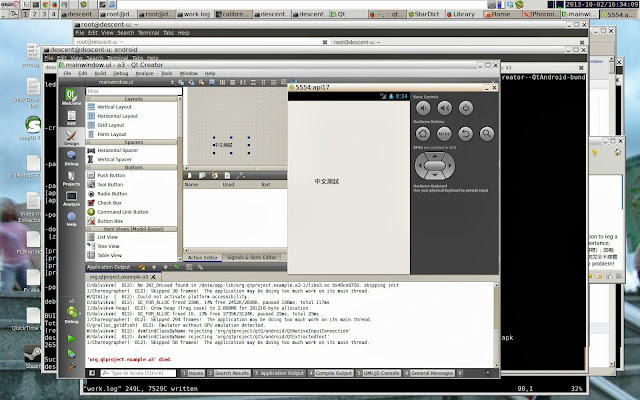Switch to workspace 2 in taskbar
The width and height of the screenshot is (640, 400).
coord(35,14)
